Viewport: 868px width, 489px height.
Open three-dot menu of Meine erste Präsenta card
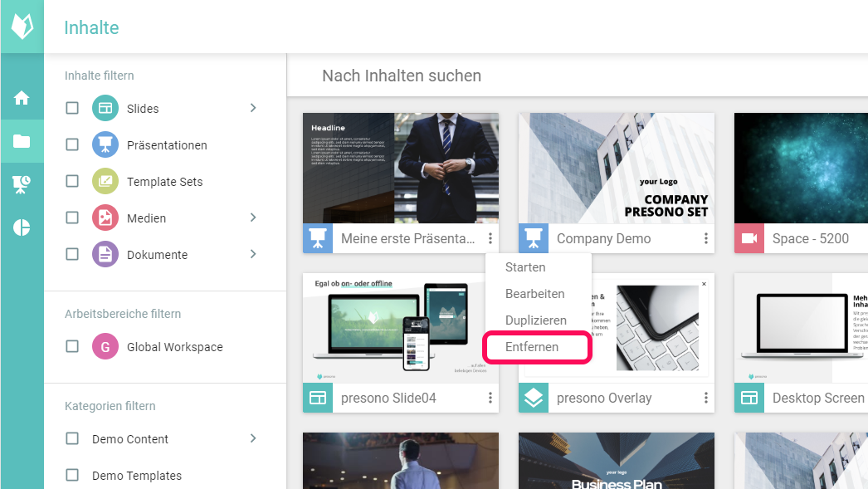click(490, 238)
